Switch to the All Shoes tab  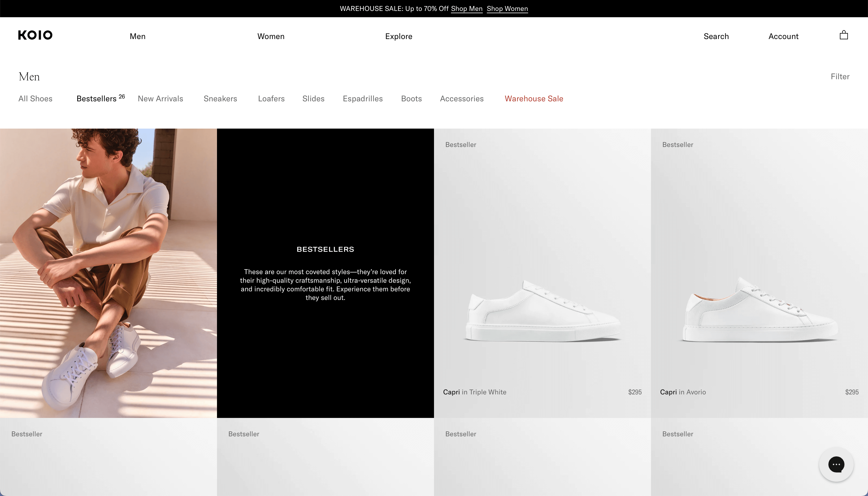35,99
